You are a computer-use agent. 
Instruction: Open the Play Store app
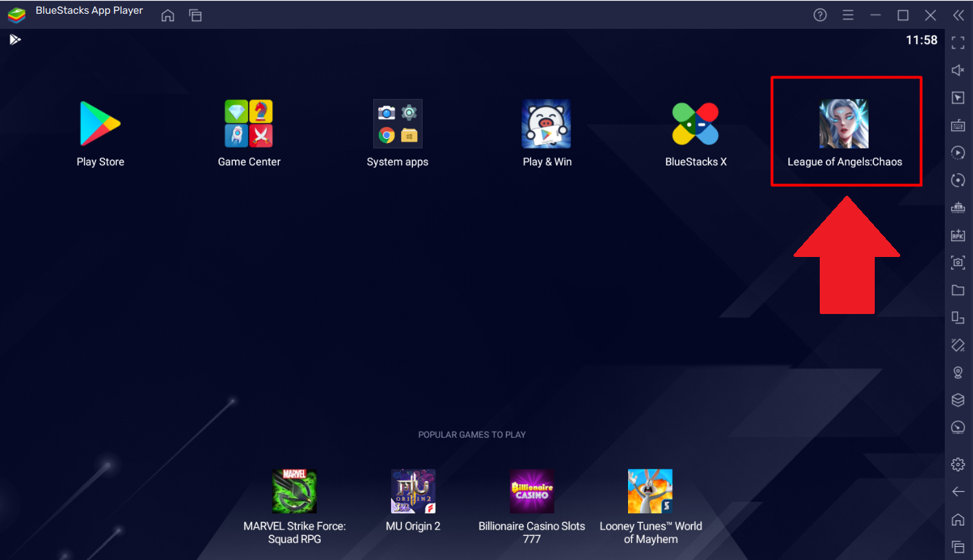pyautogui.click(x=100, y=124)
